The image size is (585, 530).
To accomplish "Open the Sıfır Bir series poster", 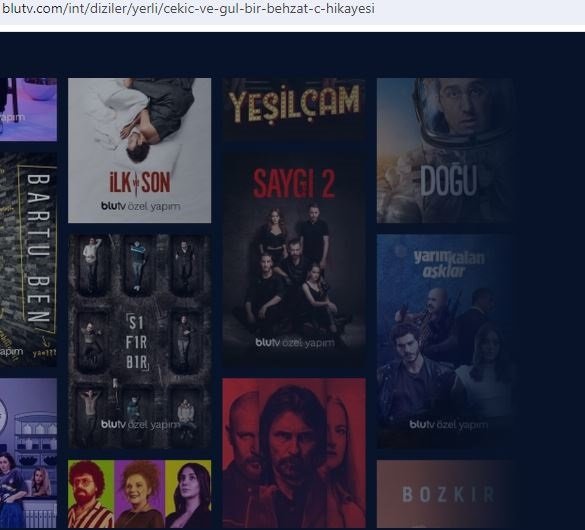I will tap(140, 341).
